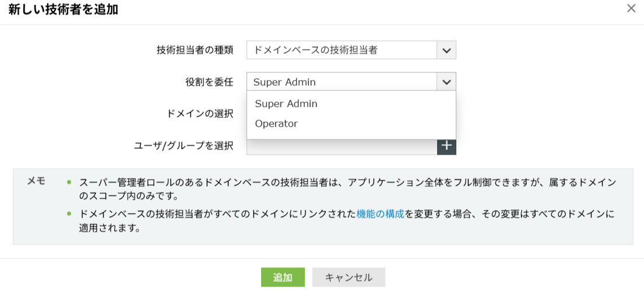
Task: Open the 機能の構成 link
Action: point(381,214)
